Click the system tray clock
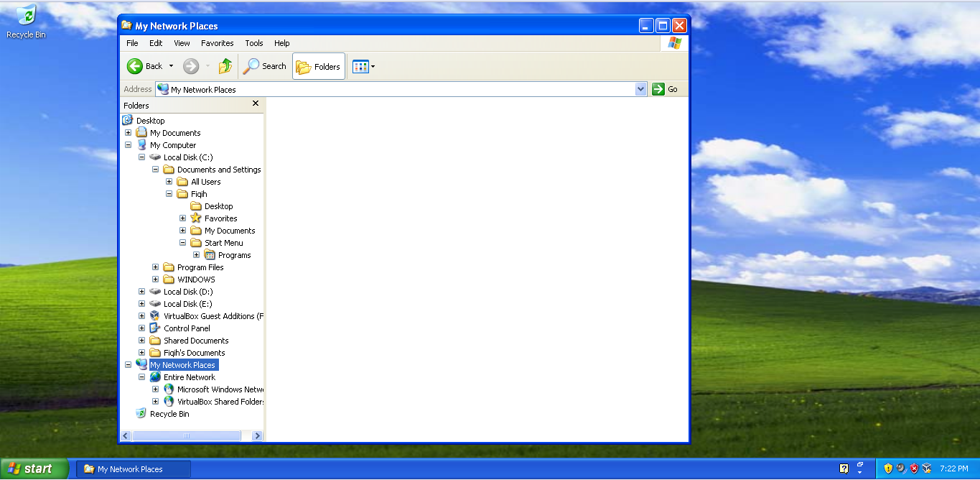The width and height of the screenshot is (980, 480). click(x=953, y=469)
